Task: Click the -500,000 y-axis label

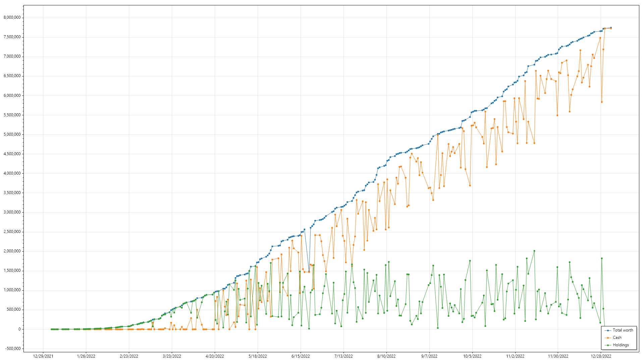Action: click(x=13, y=349)
